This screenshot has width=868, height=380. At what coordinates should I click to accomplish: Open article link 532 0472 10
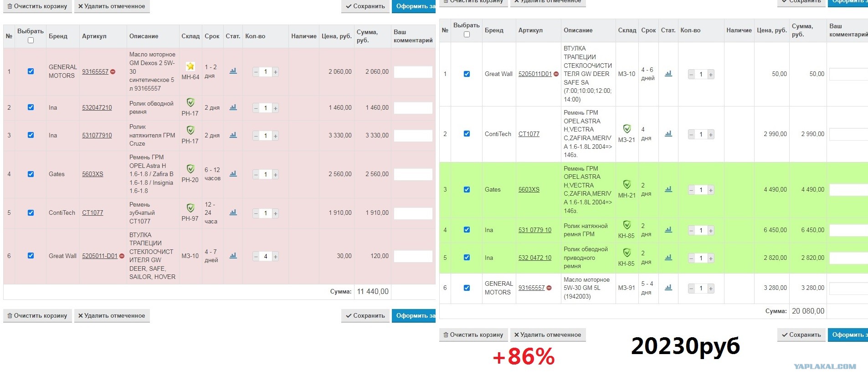(x=535, y=258)
